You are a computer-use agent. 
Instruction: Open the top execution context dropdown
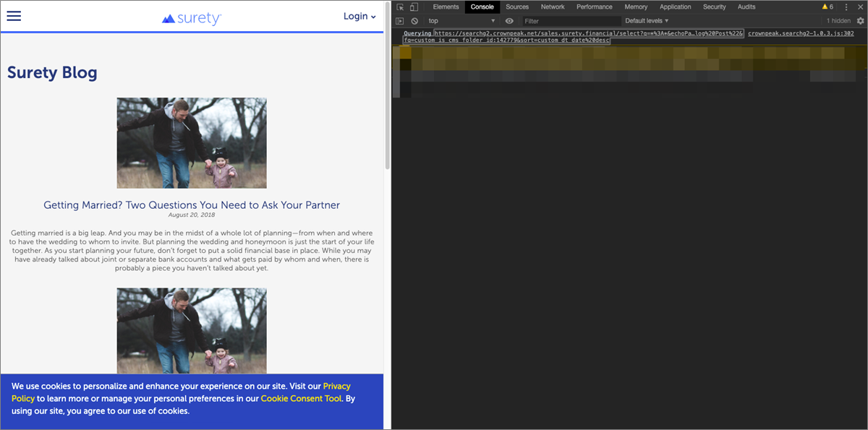coord(461,21)
